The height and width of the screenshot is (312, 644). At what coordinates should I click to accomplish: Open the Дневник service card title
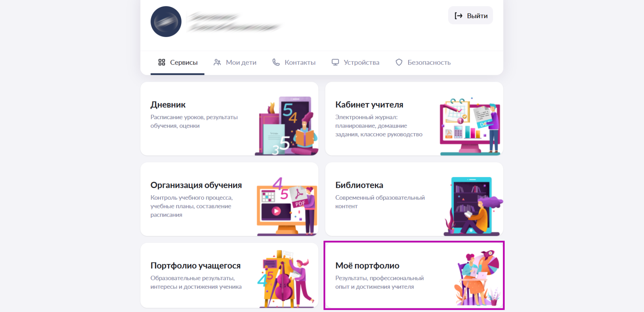pyautogui.click(x=168, y=105)
